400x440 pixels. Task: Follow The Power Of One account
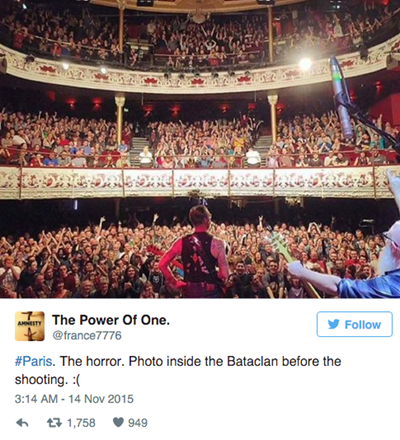coord(354,324)
